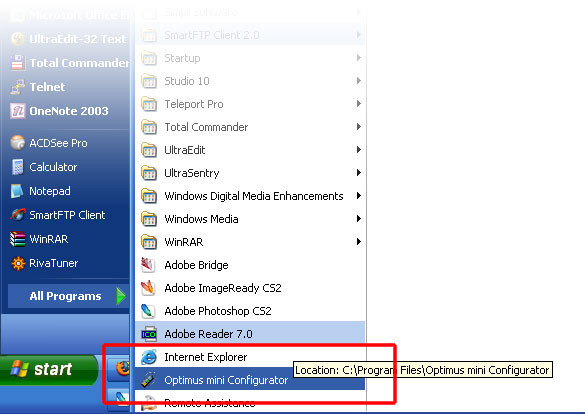The image size is (585, 414).
Task: Click Optimus mini Configurator icon
Action: click(x=148, y=380)
